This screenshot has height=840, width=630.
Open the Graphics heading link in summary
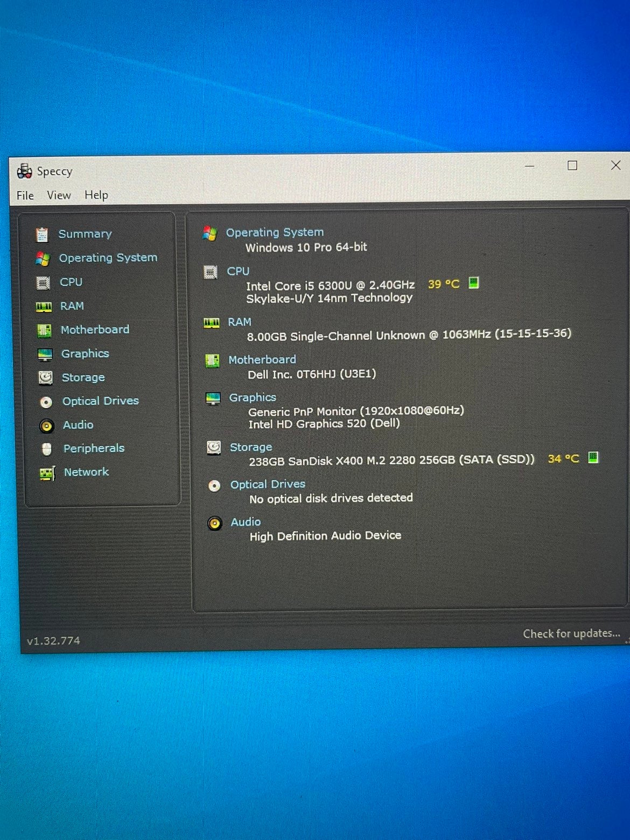tap(253, 398)
